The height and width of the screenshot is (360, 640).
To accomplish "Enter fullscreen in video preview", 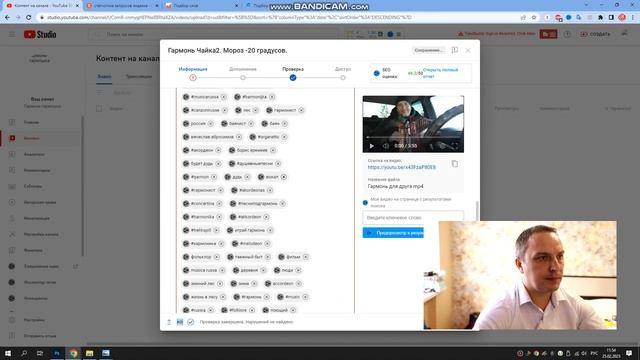I will [455, 146].
